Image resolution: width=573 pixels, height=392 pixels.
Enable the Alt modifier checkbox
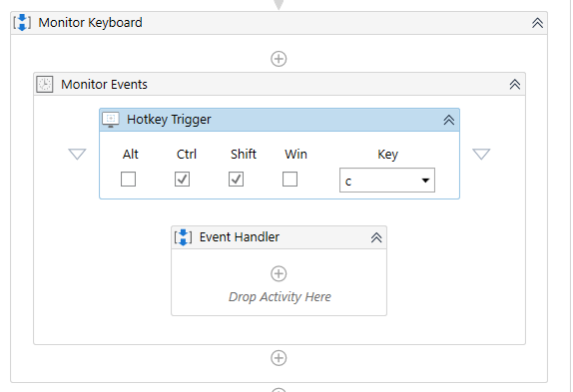pos(128,180)
